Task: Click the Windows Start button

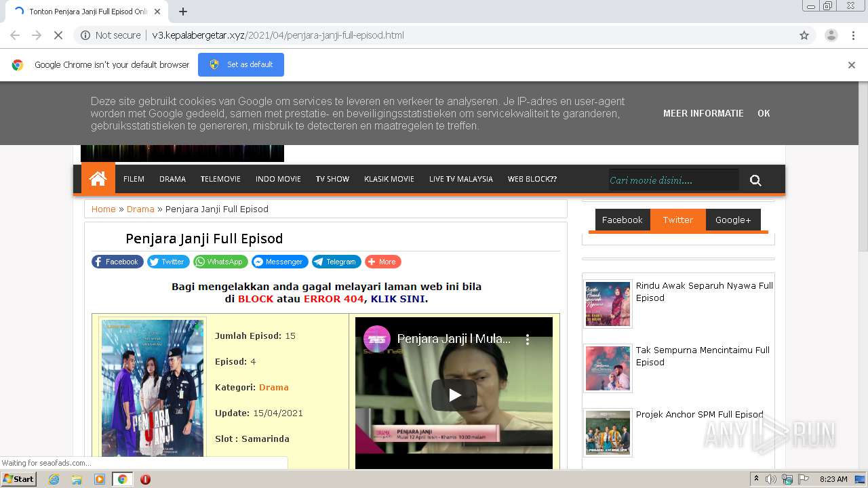Action: [x=18, y=479]
